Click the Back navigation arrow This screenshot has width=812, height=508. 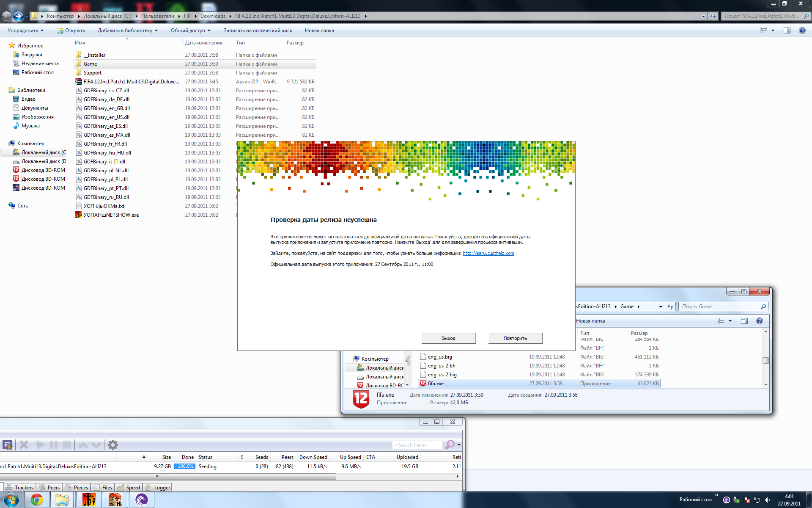7,16
